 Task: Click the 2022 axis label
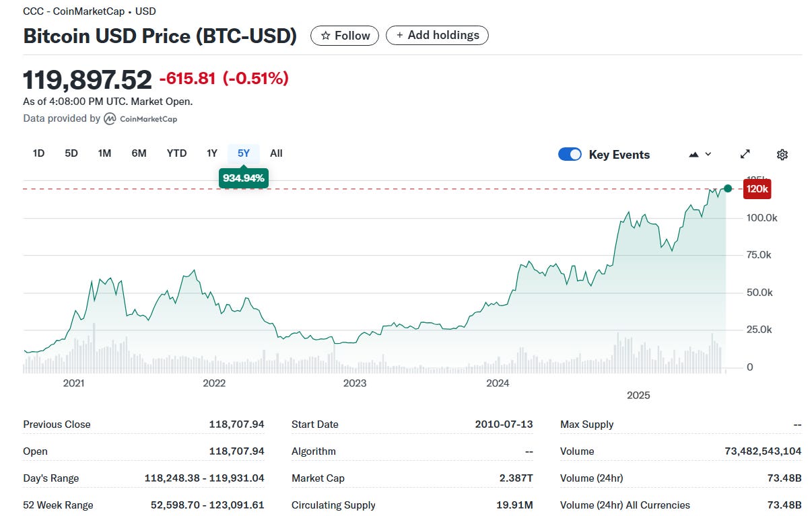tap(214, 383)
